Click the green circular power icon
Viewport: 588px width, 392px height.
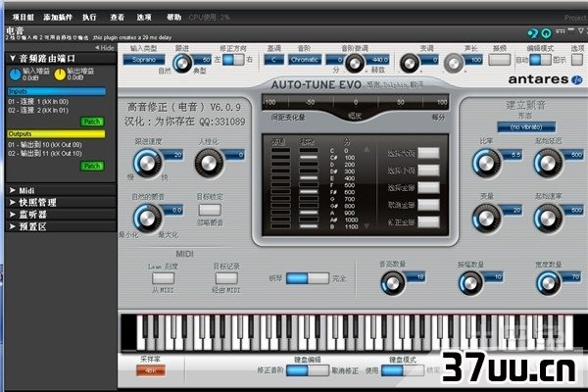click(x=547, y=33)
